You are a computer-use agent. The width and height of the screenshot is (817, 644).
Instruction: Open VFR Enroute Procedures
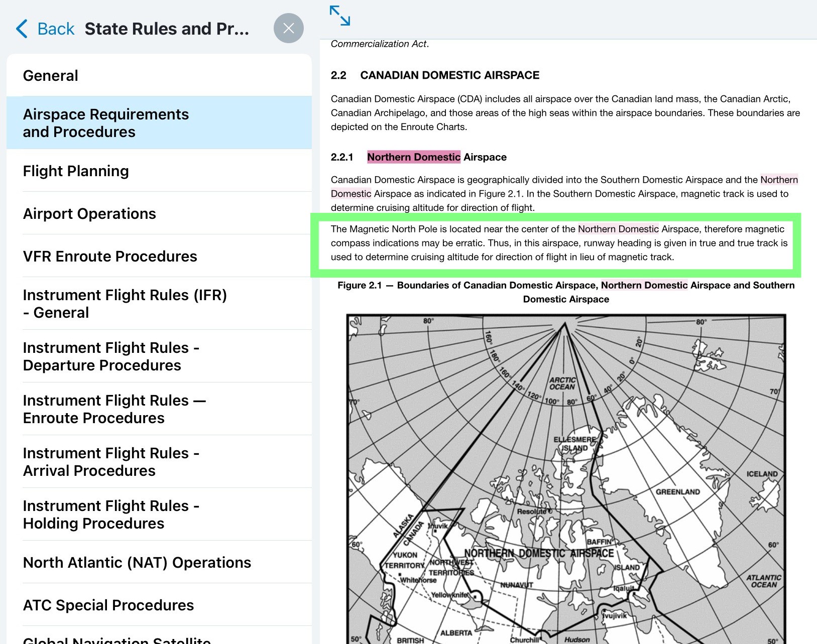click(159, 256)
